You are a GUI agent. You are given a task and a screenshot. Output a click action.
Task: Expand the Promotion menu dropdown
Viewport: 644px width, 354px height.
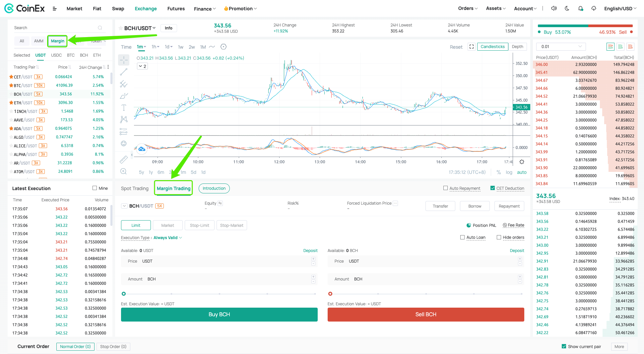click(x=240, y=9)
